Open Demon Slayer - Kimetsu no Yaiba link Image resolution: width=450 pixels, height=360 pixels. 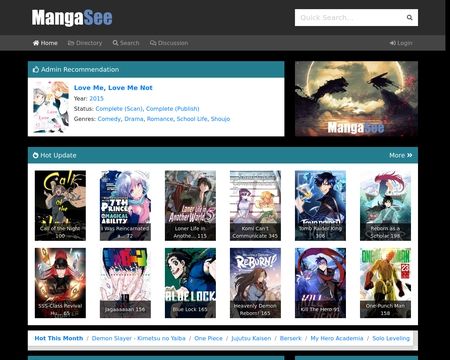point(139,338)
